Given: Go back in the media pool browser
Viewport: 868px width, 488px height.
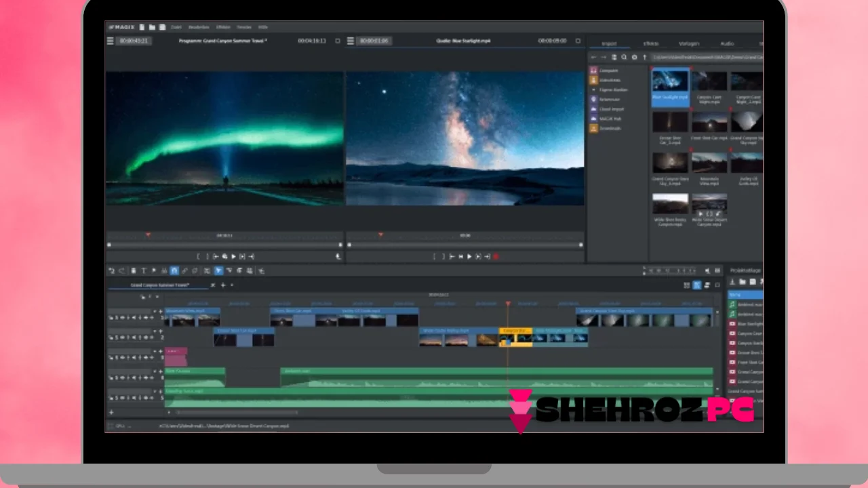Looking at the screenshot, I should point(594,58).
